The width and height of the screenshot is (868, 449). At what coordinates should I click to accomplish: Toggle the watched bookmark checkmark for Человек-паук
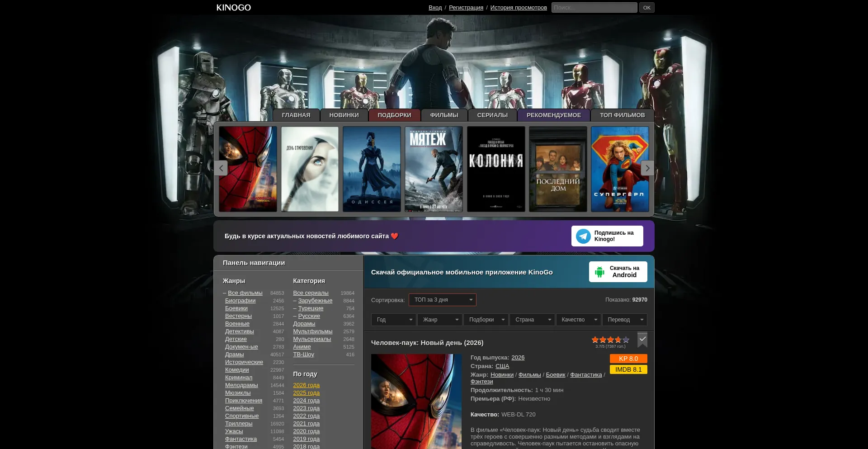[642, 340]
